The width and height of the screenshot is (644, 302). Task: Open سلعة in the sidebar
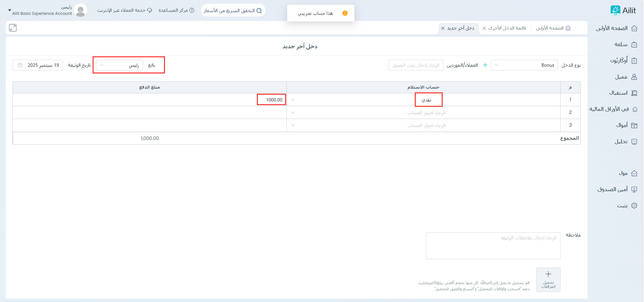click(620, 44)
